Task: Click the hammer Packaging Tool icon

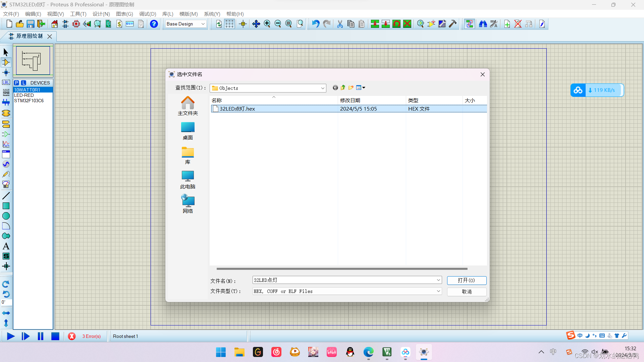Action: point(453,24)
